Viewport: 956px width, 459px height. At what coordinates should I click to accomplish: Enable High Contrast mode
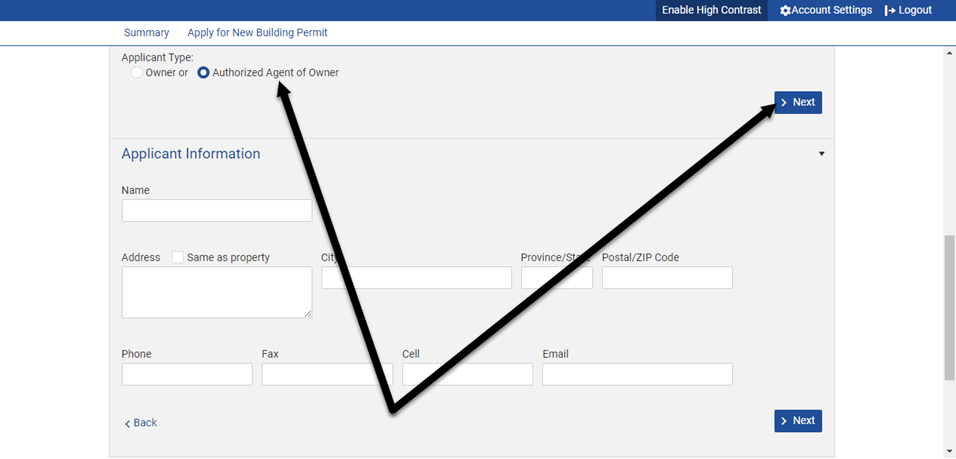pyautogui.click(x=711, y=10)
